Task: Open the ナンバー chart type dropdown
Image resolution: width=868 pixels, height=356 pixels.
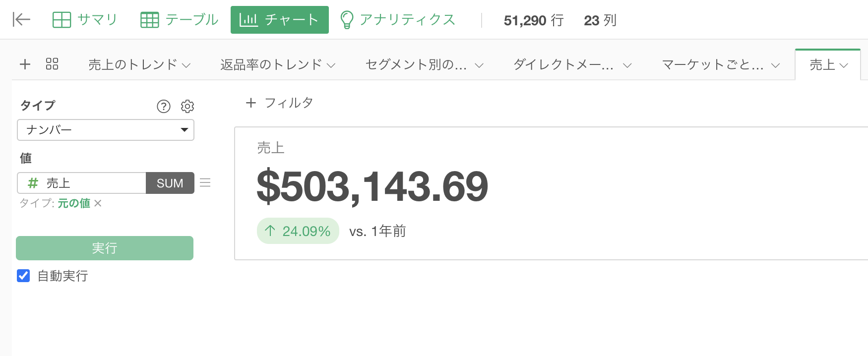Action: point(106,130)
